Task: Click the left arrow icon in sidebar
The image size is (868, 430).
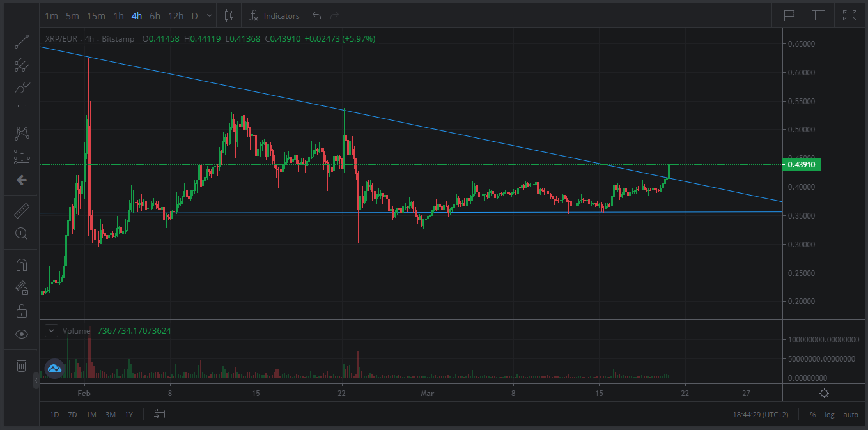Action: tap(22, 180)
